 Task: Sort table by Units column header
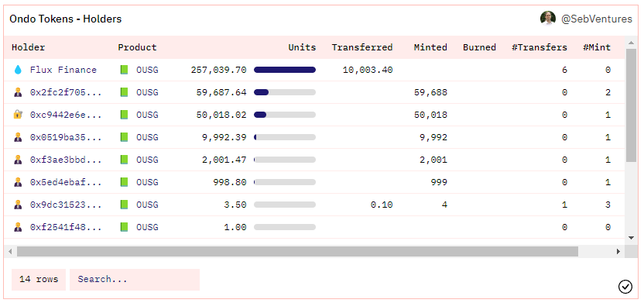point(302,47)
